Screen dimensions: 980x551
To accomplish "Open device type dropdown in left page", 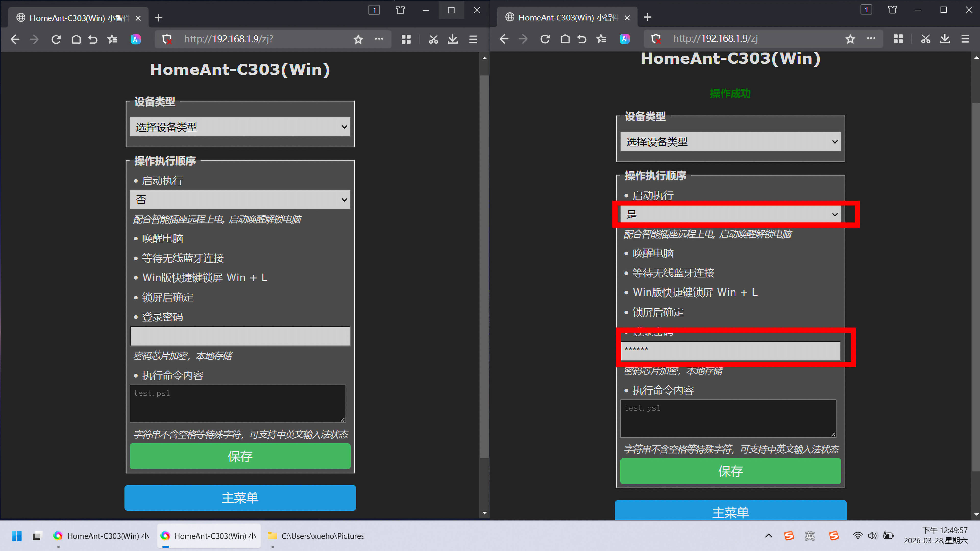I will pyautogui.click(x=240, y=127).
